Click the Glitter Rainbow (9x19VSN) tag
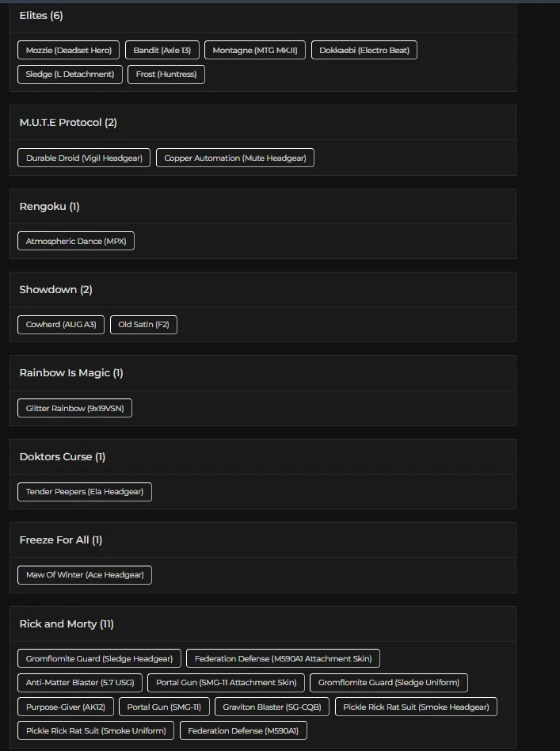 pyautogui.click(x=75, y=408)
